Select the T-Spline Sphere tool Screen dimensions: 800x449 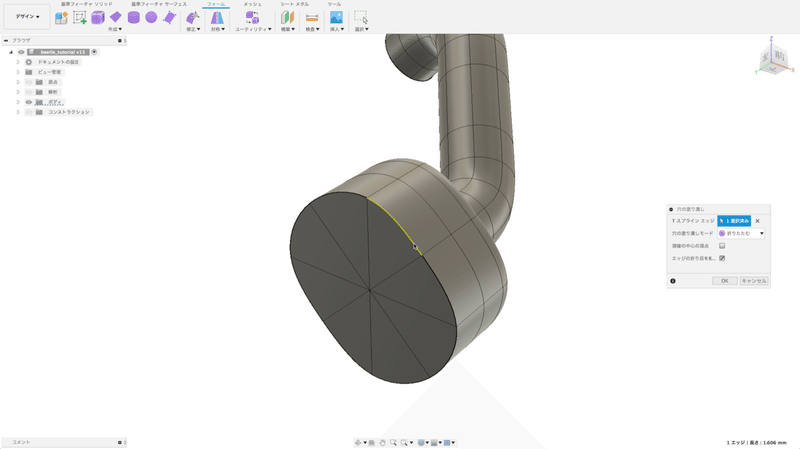point(151,17)
